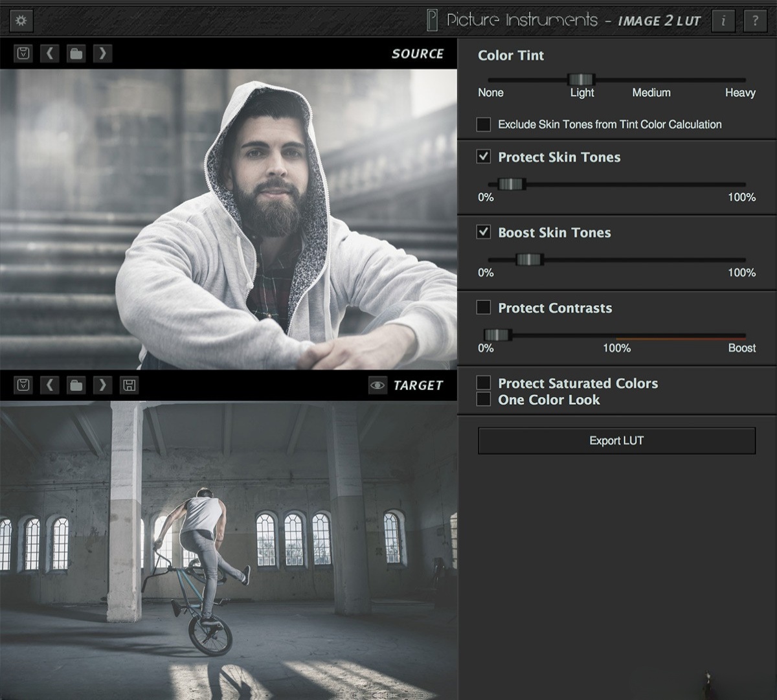Set Color Tint slider toward Medium
777x700 pixels.
coord(651,79)
